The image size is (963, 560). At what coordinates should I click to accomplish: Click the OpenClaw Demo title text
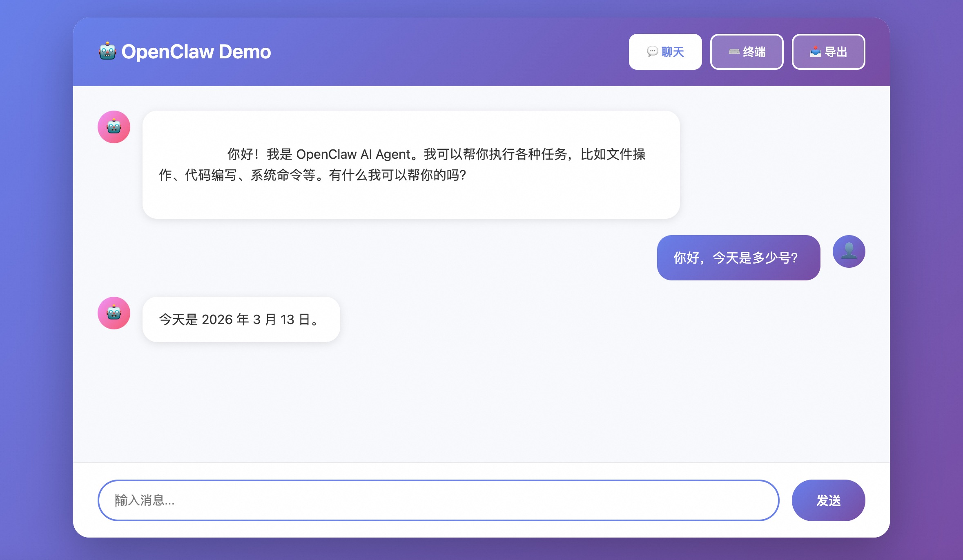tap(196, 52)
